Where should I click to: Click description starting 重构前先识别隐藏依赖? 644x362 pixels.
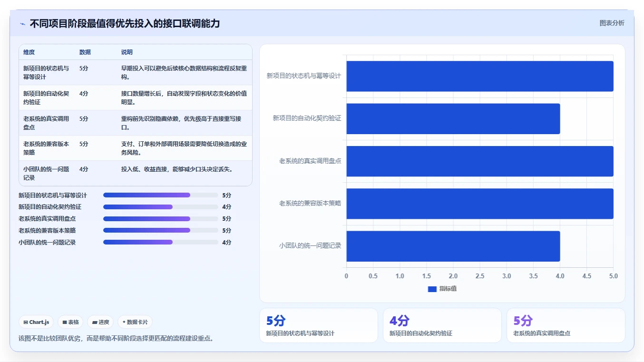tap(181, 123)
